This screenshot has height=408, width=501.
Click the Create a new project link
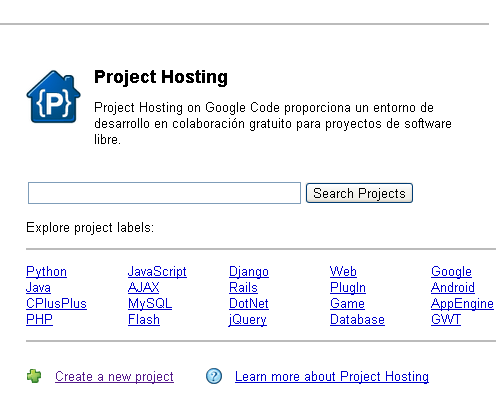click(114, 377)
